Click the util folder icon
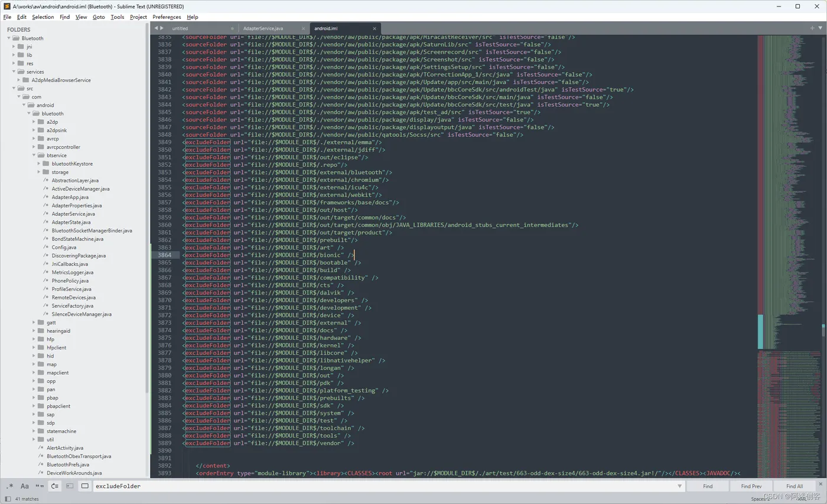 click(x=41, y=439)
